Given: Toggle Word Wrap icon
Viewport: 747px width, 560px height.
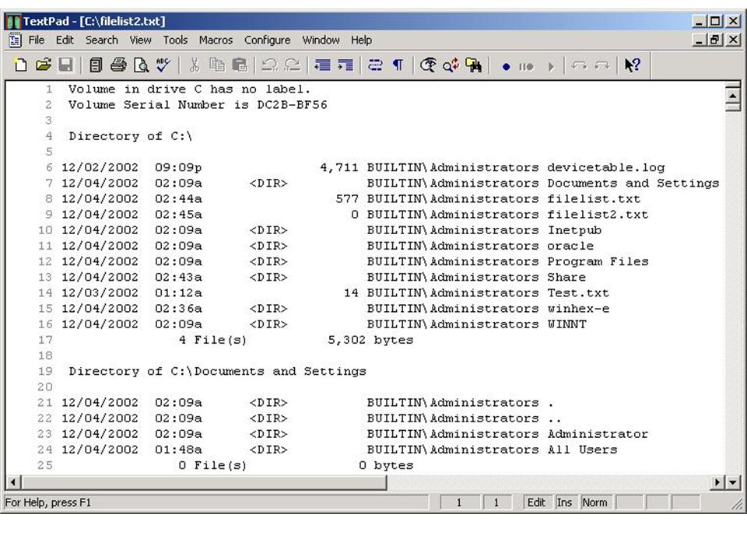Looking at the screenshot, I should (x=375, y=65).
